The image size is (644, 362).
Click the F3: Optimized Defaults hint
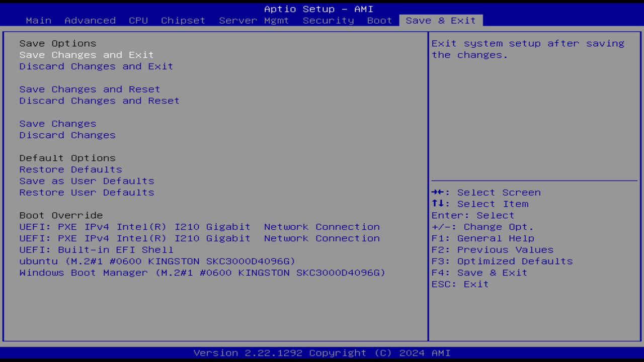[502, 261]
